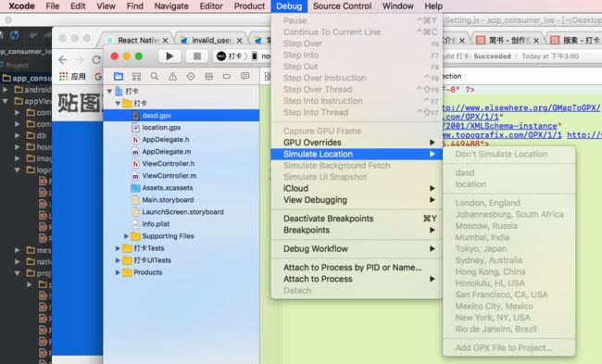602x364 pixels.
Task: Choose Attach to Process by PID or Name
Action: [357, 268]
